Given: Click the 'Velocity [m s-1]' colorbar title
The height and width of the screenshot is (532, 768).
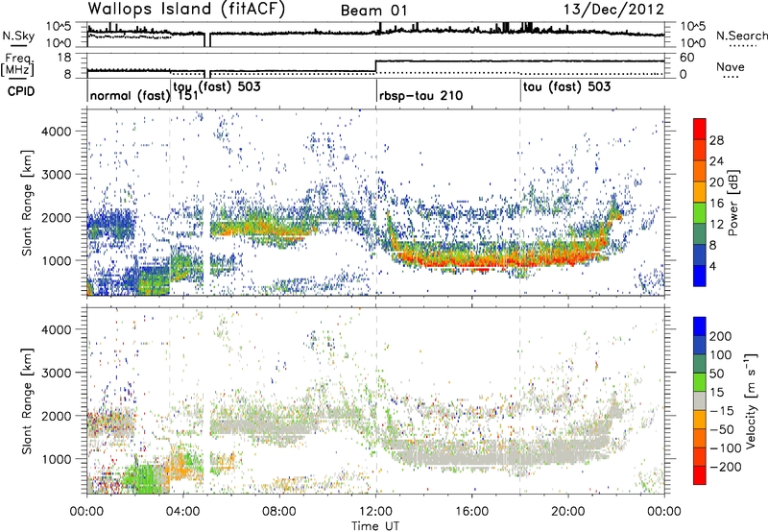Looking at the screenshot, I should coord(751,400).
